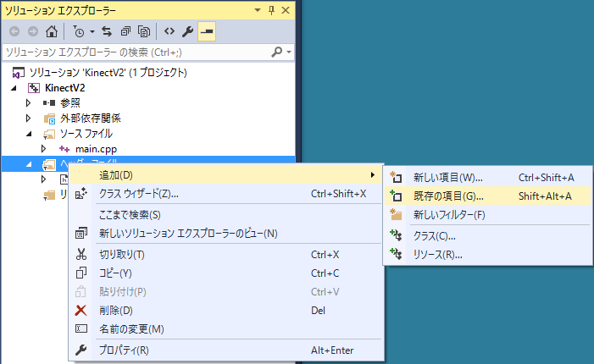Select 削除(D) with the red X
This screenshot has height=364, width=594.
coord(116,310)
